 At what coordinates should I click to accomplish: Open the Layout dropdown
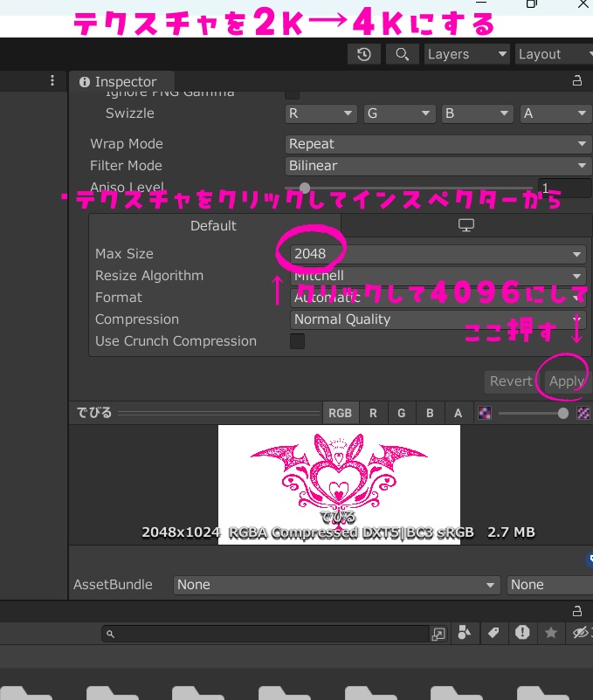[554, 54]
